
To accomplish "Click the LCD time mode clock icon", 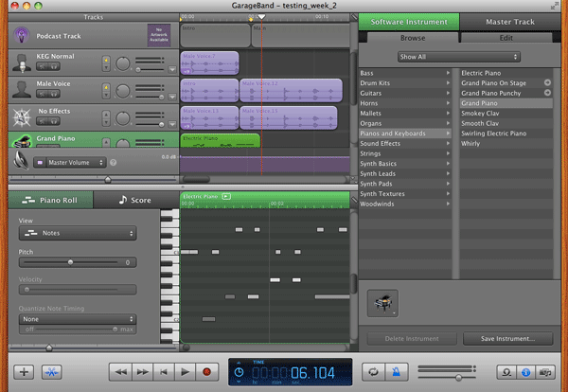I will tap(239, 372).
